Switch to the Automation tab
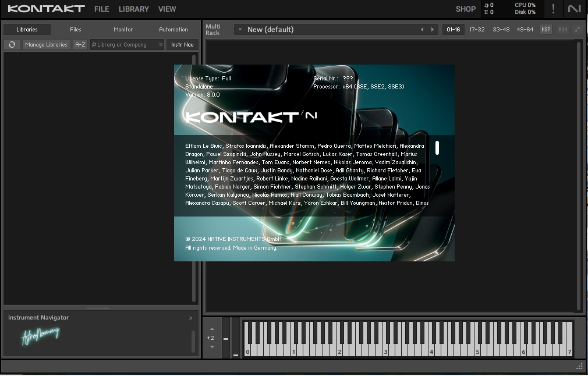The height and width of the screenshot is (376, 588). [173, 30]
